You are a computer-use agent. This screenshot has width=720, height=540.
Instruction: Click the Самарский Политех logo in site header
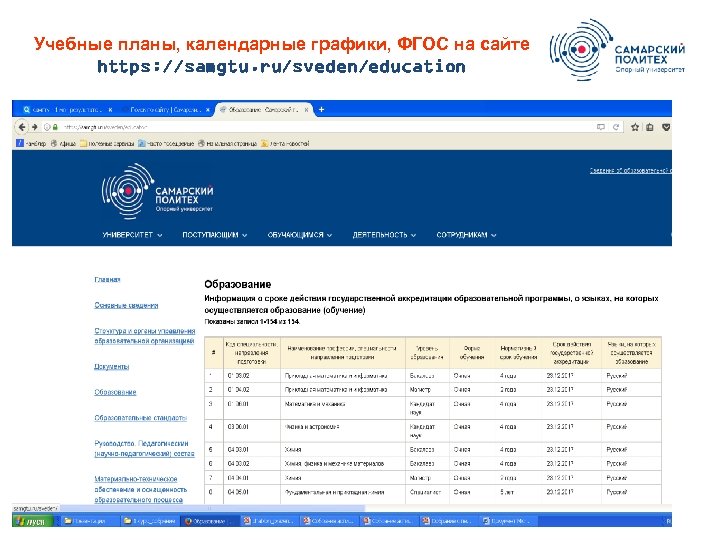tap(158, 191)
